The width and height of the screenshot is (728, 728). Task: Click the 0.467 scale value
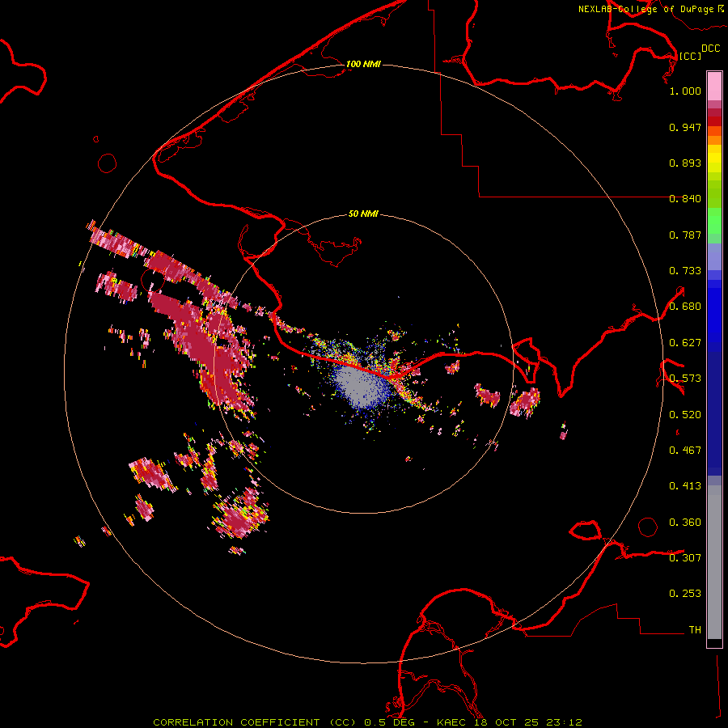coord(685,451)
